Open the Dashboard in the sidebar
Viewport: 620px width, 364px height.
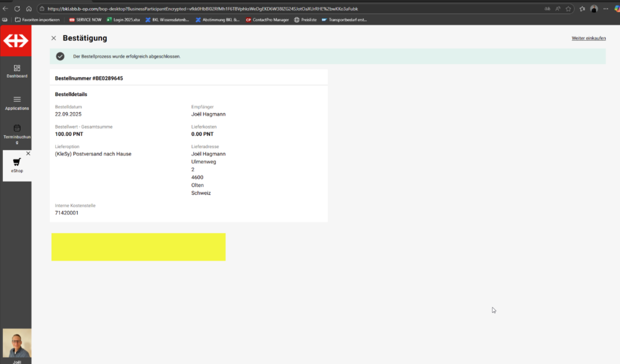[17, 71]
